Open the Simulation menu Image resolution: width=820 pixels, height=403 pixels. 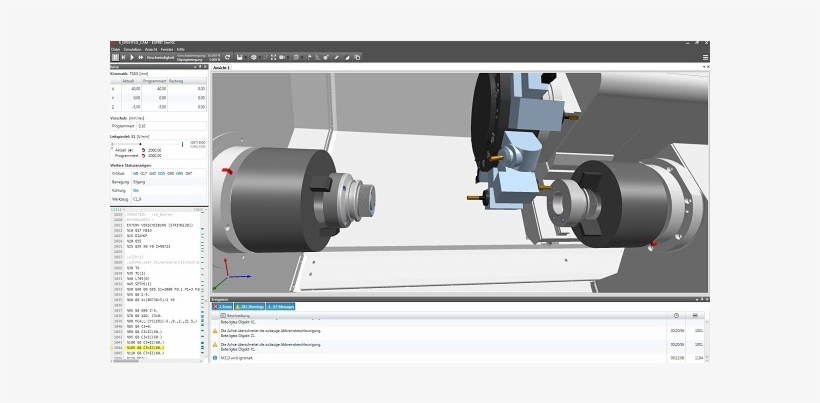(x=131, y=49)
